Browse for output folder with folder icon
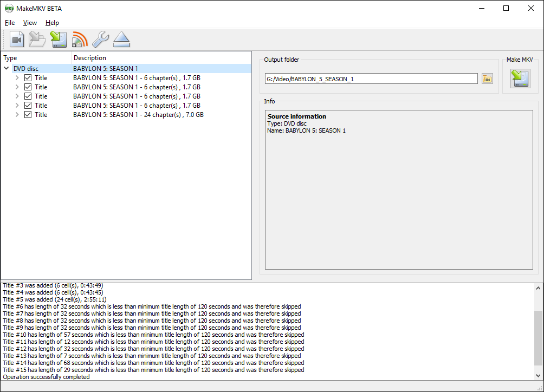This screenshot has width=544, height=392. 487,79
